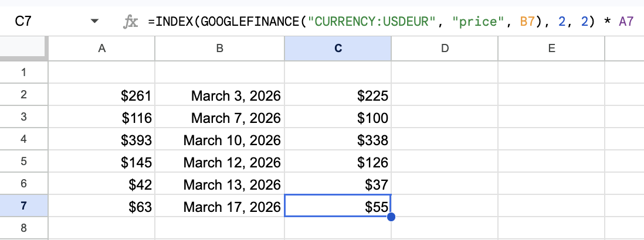Select column D header
This screenshot has width=644, height=240.
coord(444,49)
